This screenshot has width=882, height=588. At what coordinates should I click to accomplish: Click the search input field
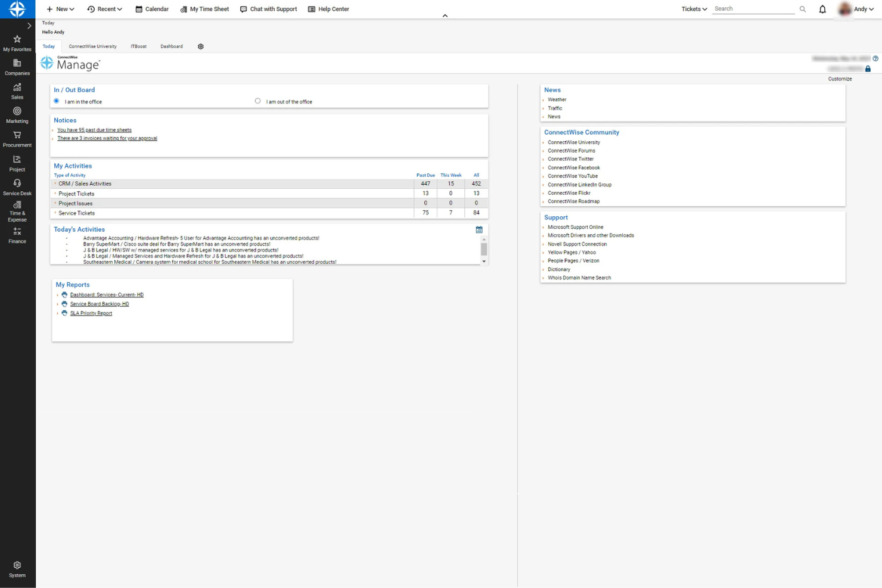coord(753,8)
